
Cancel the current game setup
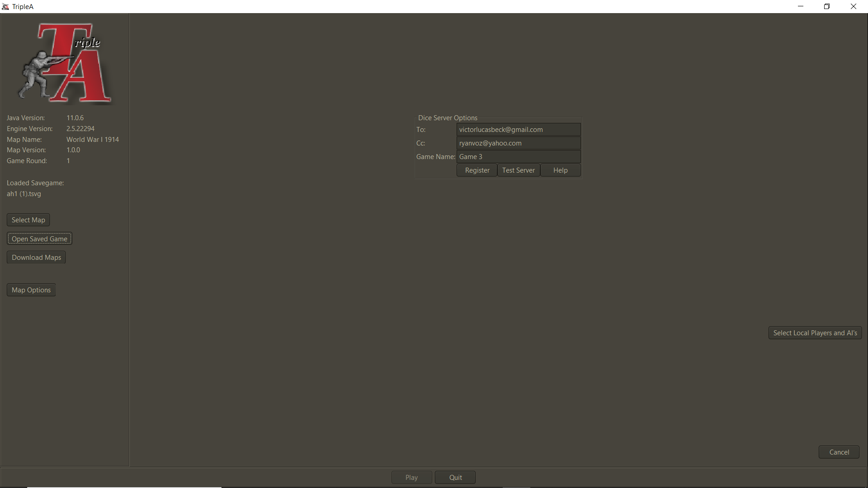click(x=839, y=452)
